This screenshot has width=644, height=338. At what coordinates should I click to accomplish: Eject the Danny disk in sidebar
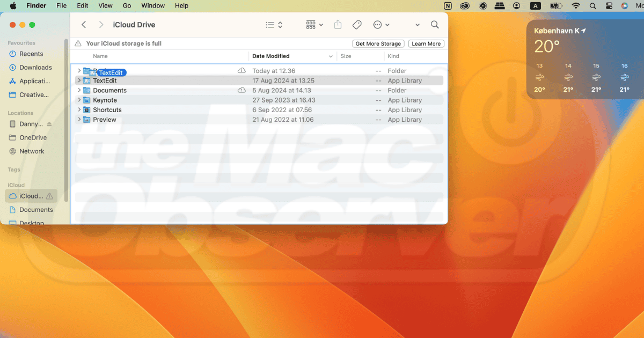coord(49,124)
